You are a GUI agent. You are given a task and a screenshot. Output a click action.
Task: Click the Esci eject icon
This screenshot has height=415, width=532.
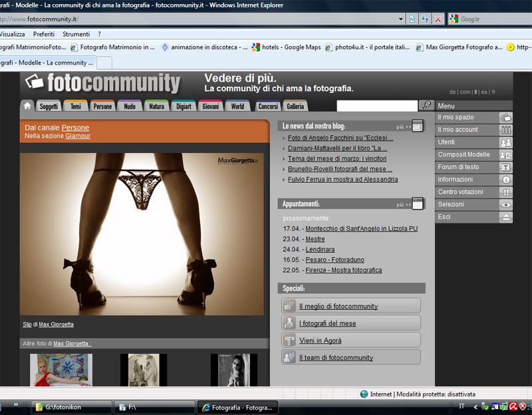(506, 217)
